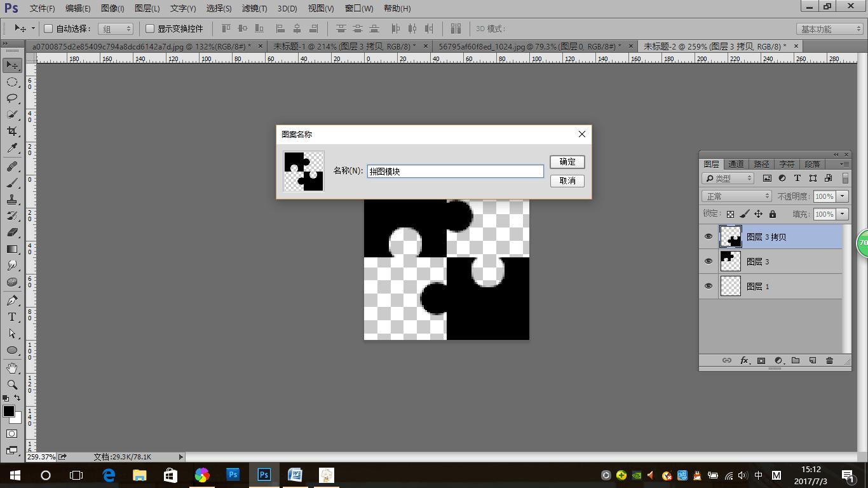This screenshot has width=868, height=488.
Task: Select the Hand tool
Action: pos(11,368)
